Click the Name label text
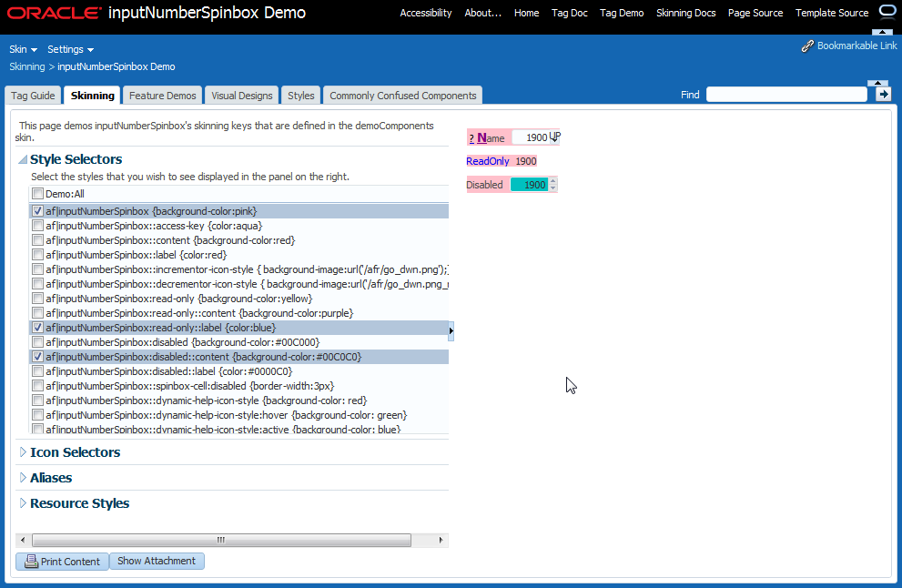The width and height of the screenshot is (902, 588). 491,138
